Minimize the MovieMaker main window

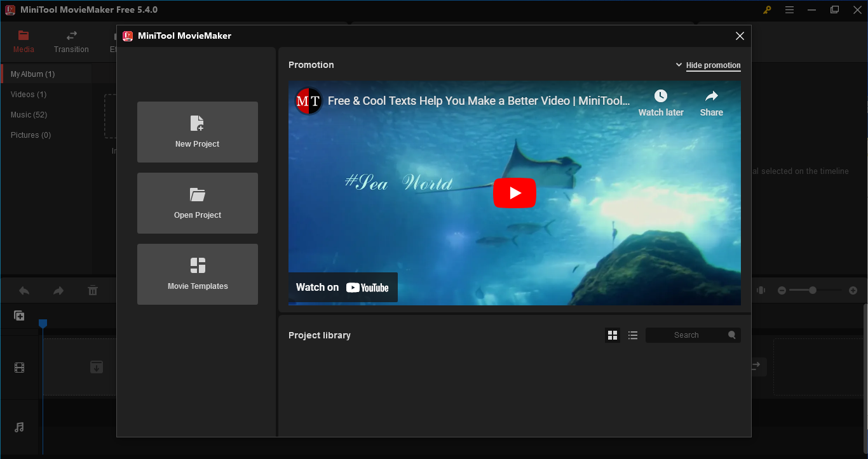pos(813,10)
